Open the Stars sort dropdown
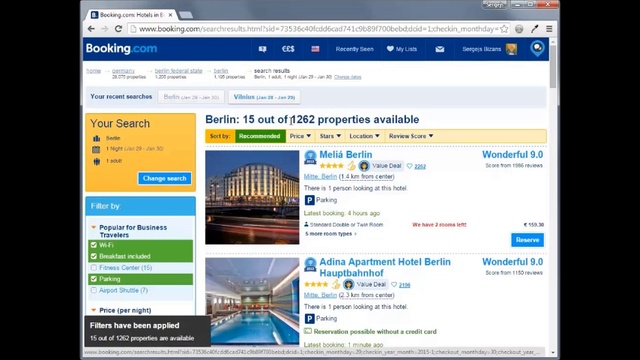The width and height of the screenshot is (640, 360). coord(330,136)
